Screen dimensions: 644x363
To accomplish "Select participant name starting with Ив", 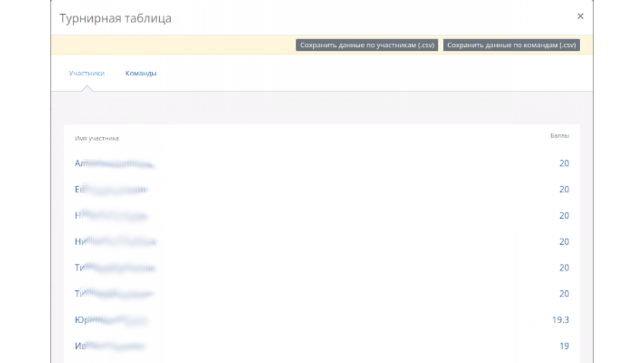I will pos(109,346).
